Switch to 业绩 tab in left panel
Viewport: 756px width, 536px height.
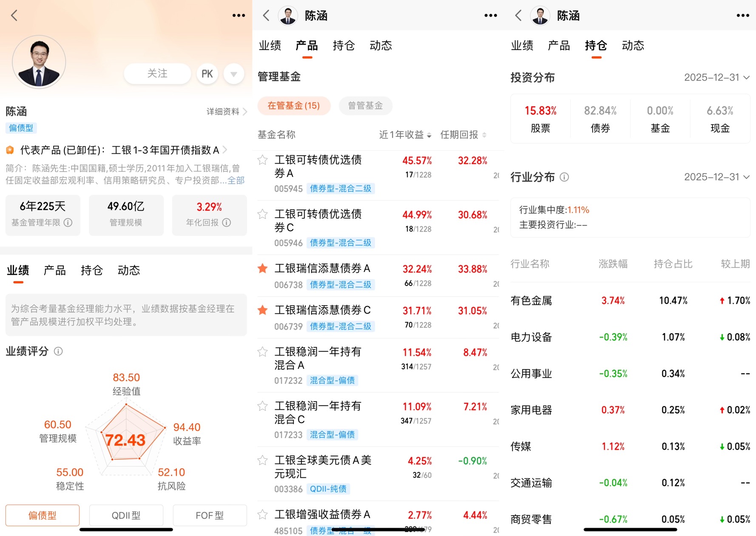pyautogui.click(x=18, y=270)
